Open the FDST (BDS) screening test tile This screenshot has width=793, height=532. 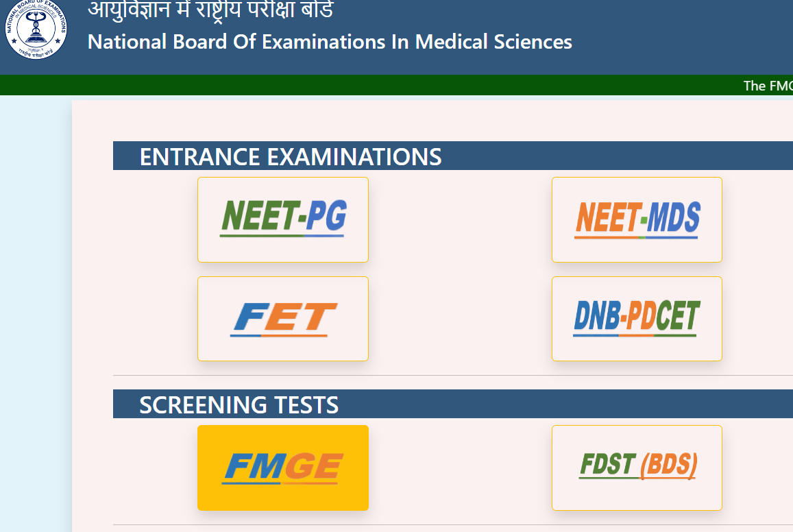click(637, 468)
